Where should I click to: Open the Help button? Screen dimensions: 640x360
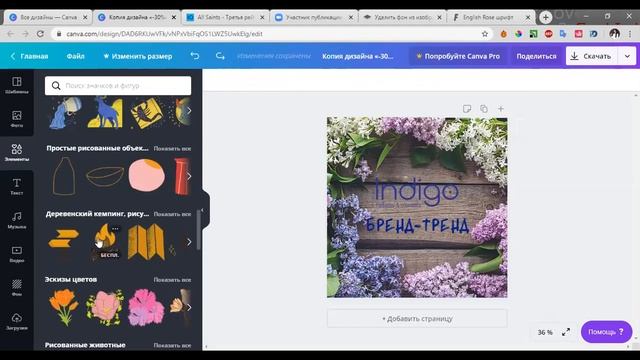tap(606, 332)
